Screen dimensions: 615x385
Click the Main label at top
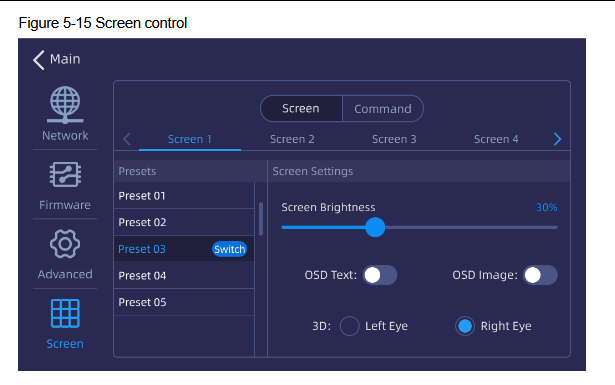click(x=65, y=59)
